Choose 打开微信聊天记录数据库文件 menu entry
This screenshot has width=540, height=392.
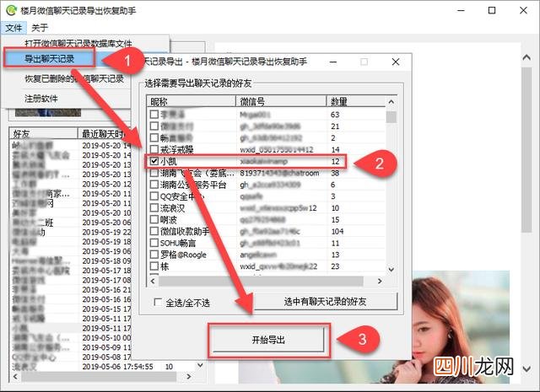[x=78, y=43]
